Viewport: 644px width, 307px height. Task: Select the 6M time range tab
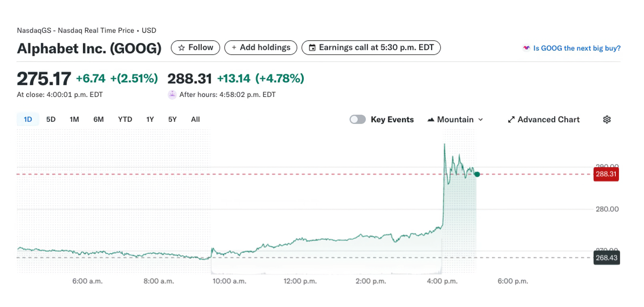click(99, 119)
